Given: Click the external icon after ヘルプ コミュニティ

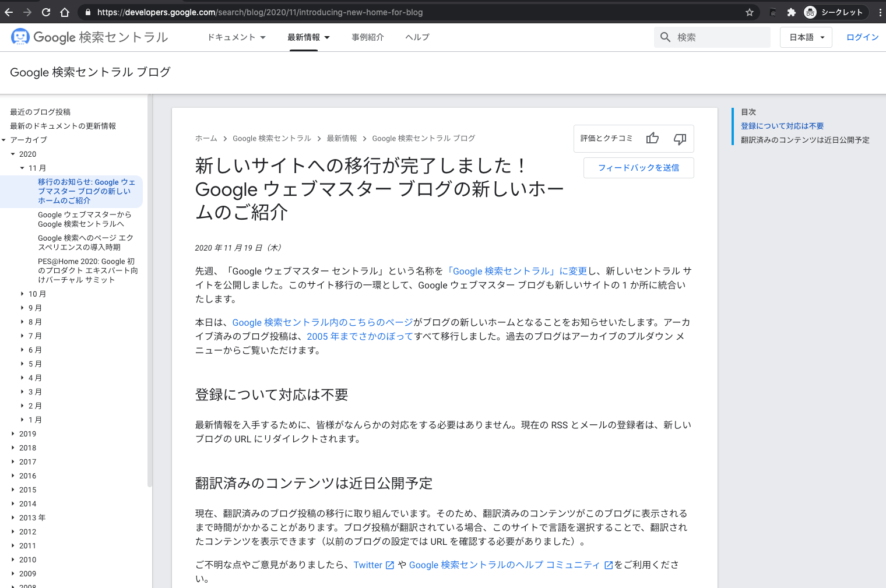Looking at the screenshot, I should 609,565.
